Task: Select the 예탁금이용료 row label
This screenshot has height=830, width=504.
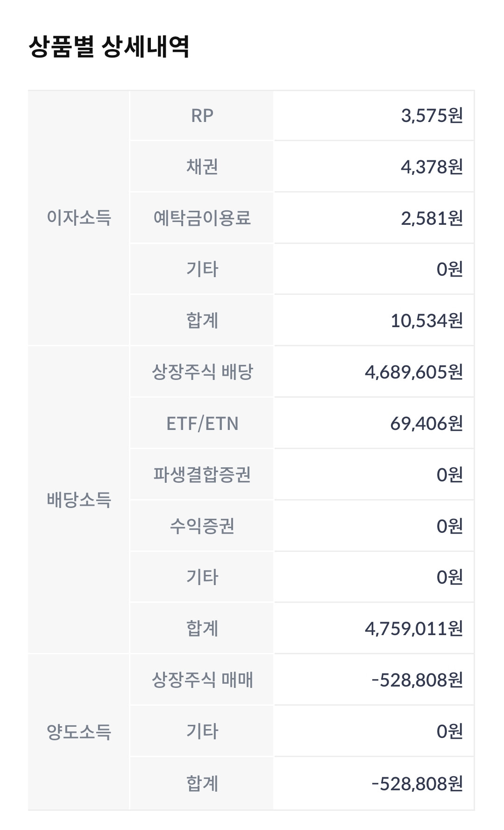Action: pyautogui.click(x=202, y=218)
